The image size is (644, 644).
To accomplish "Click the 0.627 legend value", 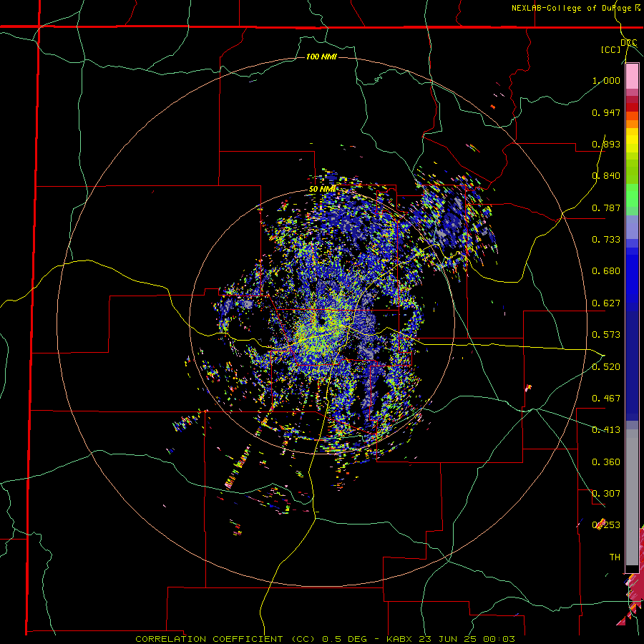I will point(606,303).
